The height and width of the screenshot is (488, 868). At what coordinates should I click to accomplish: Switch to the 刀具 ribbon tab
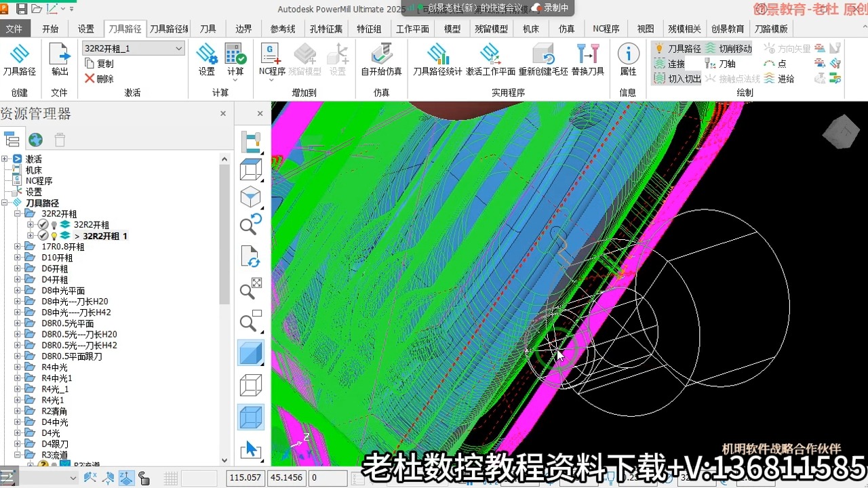click(208, 29)
